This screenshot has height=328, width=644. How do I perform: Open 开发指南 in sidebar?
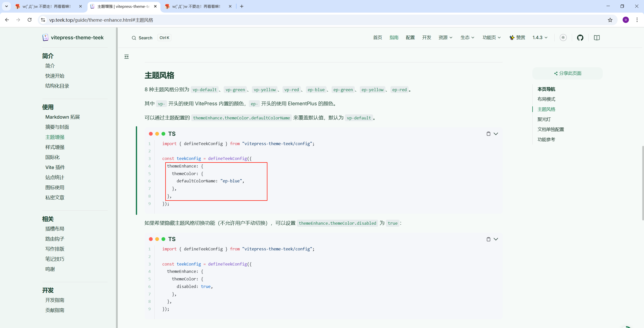(x=55, y=300)
